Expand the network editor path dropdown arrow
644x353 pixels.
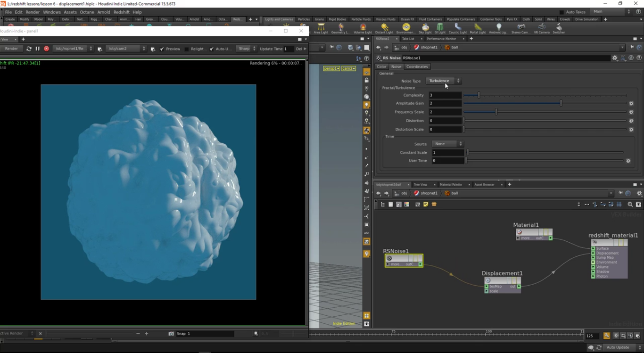tap(611, 193)
